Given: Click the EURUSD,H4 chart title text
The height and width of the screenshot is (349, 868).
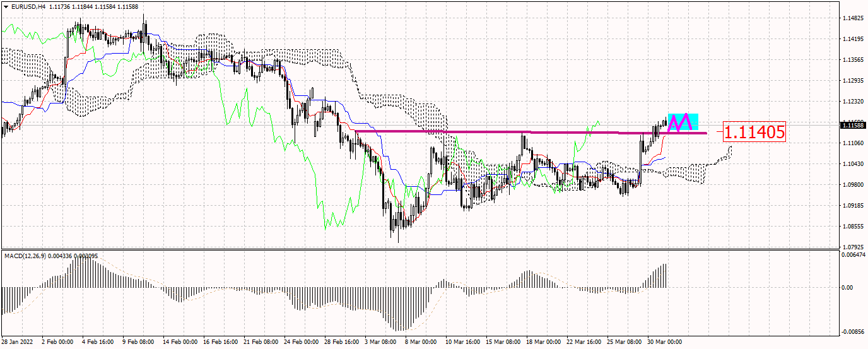Looking at the screenshot, I should pyautogui.click(x=28, y=6).
